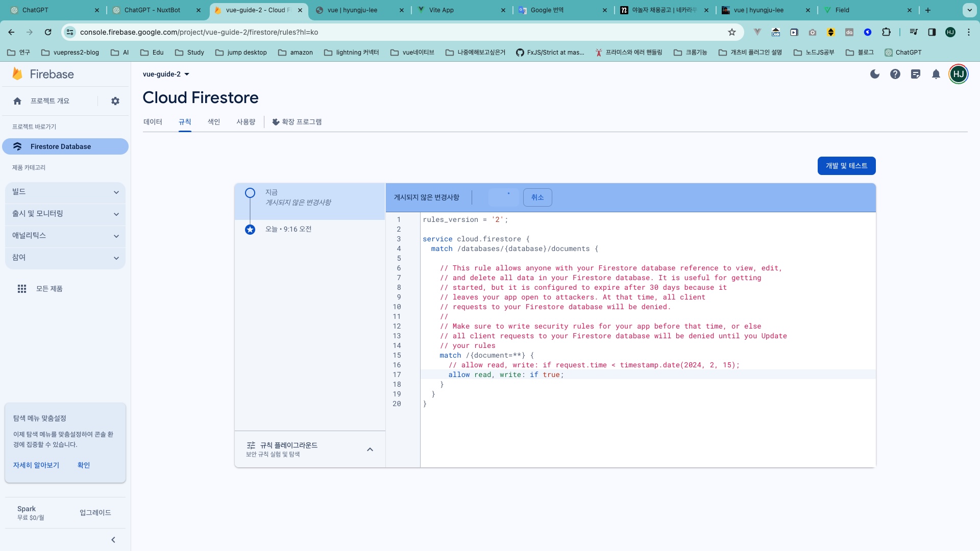Click the 자세히 알아보기 link
The width and height of the screenshot is (980, 551).
36,465
